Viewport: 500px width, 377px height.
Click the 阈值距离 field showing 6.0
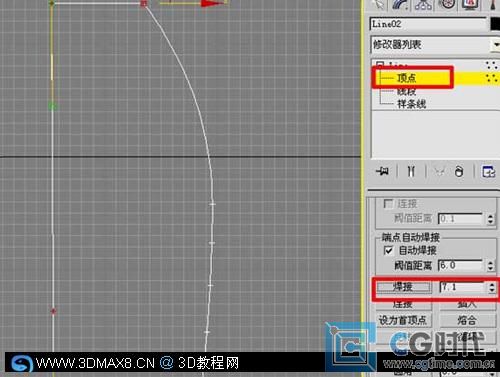tap(460, 266)
